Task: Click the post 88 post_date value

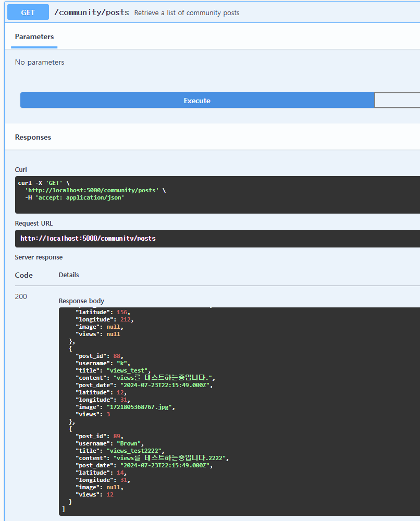Action: 165,386
